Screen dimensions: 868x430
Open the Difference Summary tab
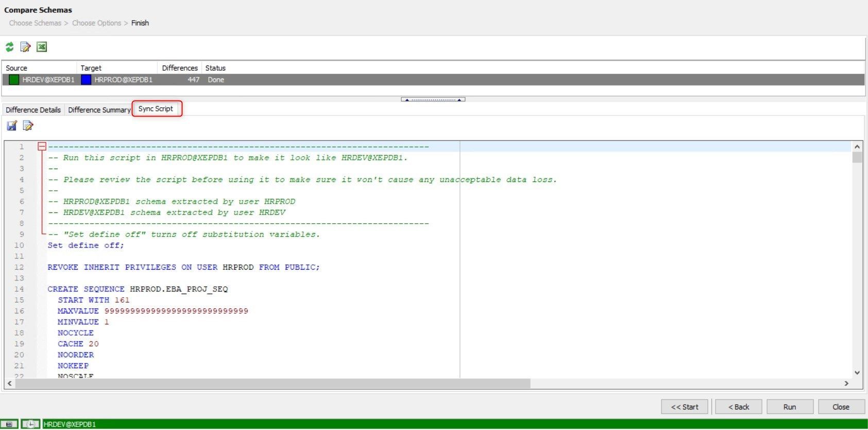pos(99,110)
